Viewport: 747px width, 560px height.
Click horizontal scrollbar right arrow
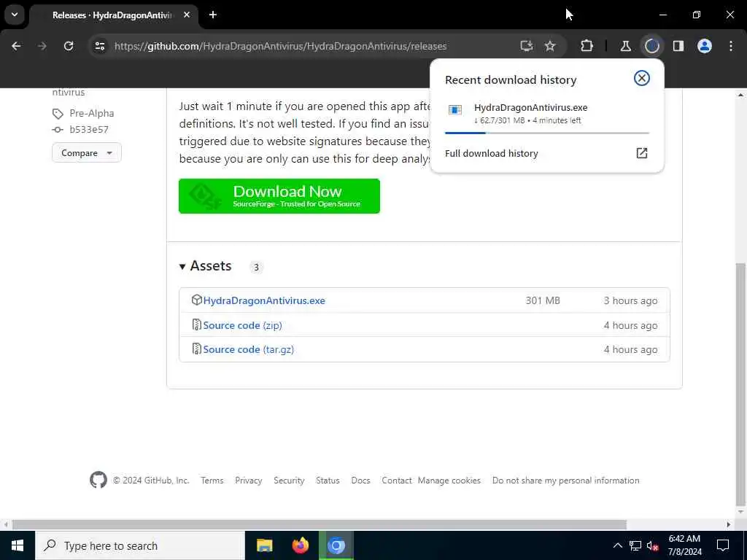coord(729,525)
